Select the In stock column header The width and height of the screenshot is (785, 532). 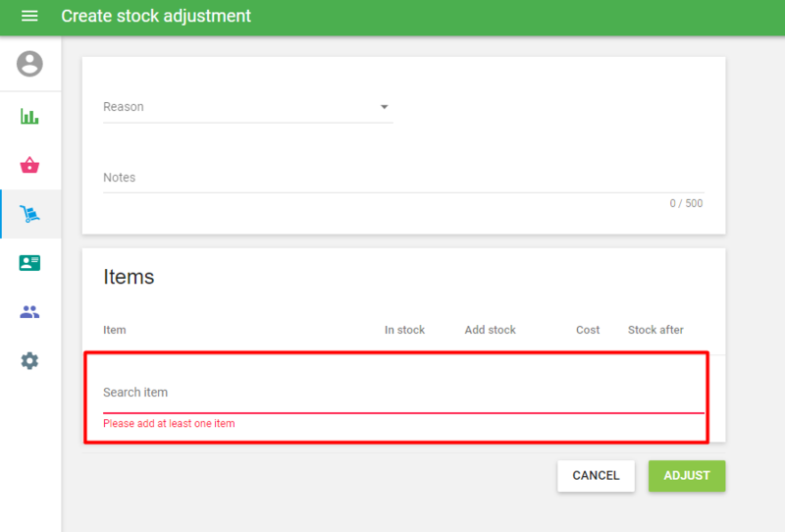[x=404, y=330]
